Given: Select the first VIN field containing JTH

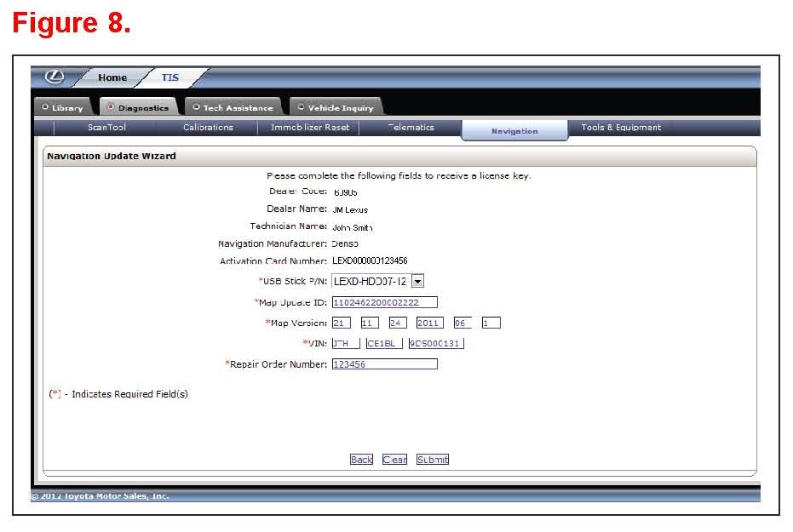Looking at the screenshot, I should pos(345,343).
